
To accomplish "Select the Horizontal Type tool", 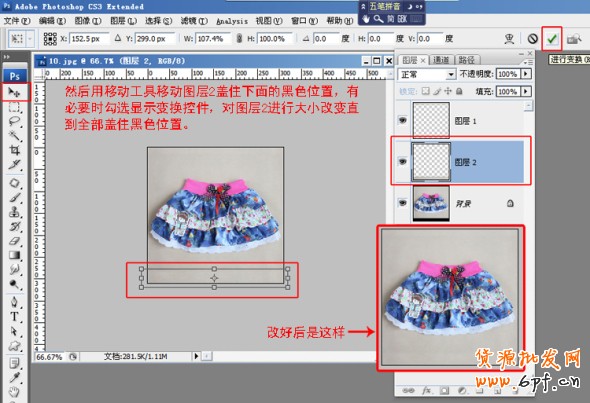I will [x=14, y=317].
